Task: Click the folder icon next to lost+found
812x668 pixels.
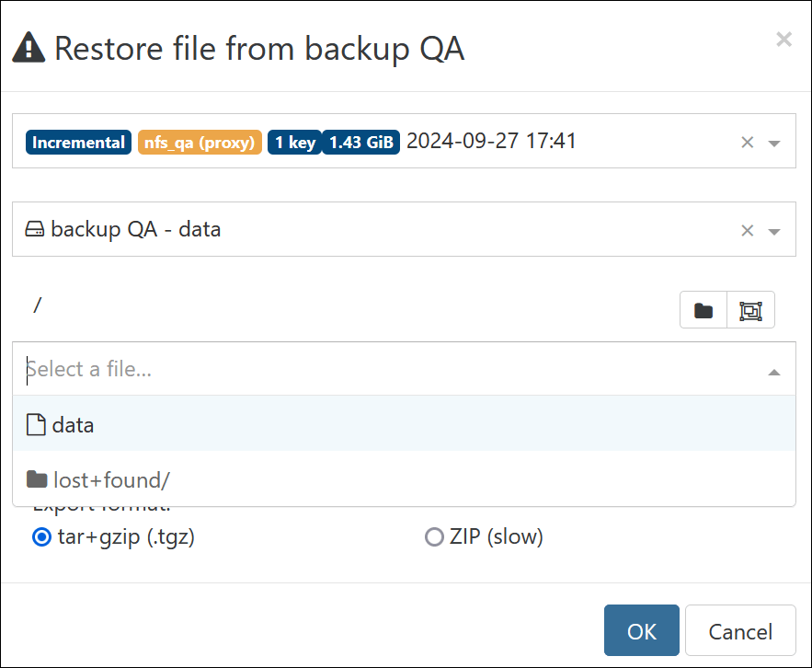Action: point(37,479)
